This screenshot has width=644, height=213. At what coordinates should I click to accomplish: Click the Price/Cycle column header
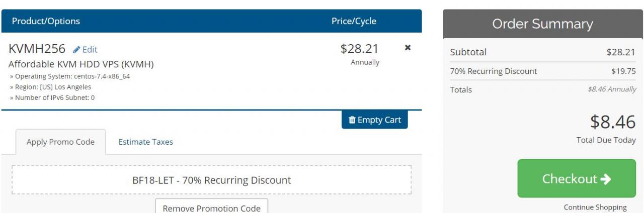[354, 21]
